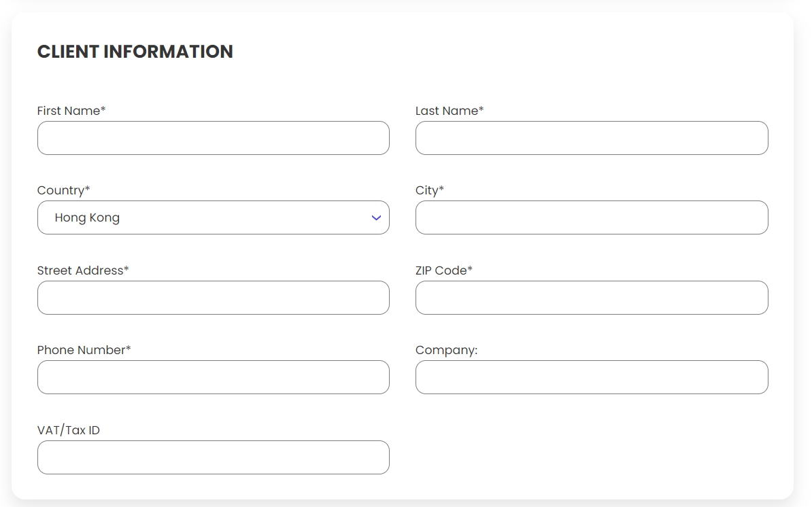Click the "City*" label text
Image resolution: width=812 pixels, height=507 pixels.
(430, 190)
